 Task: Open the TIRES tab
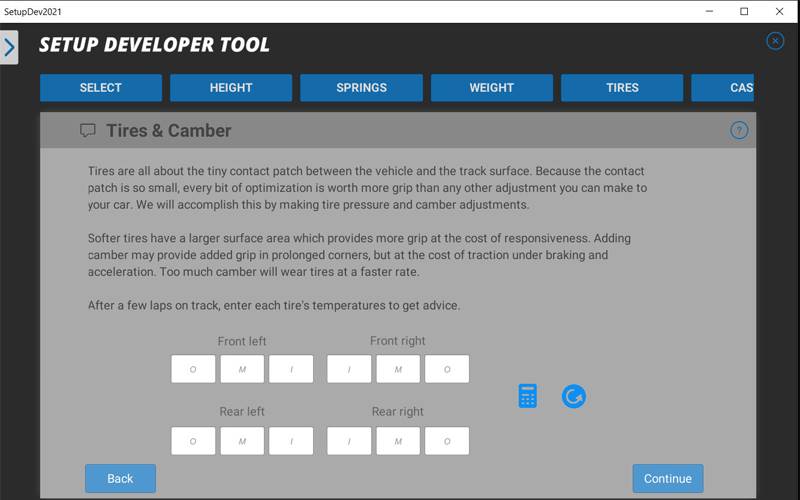[x=622, y=88]
